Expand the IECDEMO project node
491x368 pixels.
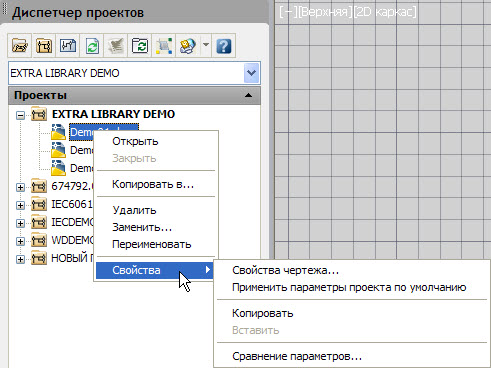[20, 223]
